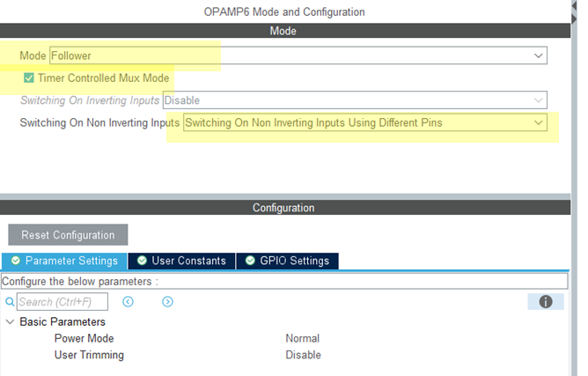This screenshot has width=588, height=376.
Task: Click green check icon on Parameter Settings
Action: (x=16, y=261)
